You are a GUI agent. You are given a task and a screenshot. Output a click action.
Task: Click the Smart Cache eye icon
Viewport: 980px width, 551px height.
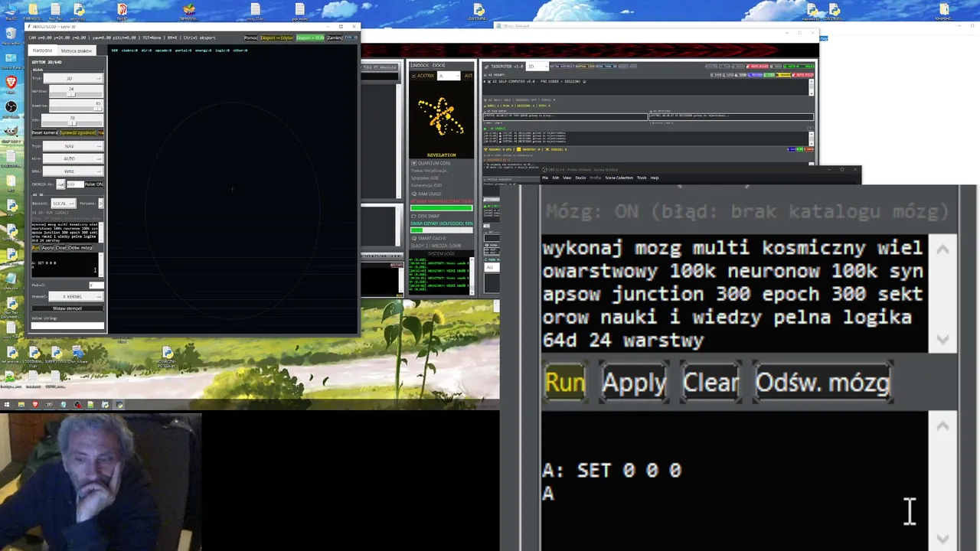(413, 238)
